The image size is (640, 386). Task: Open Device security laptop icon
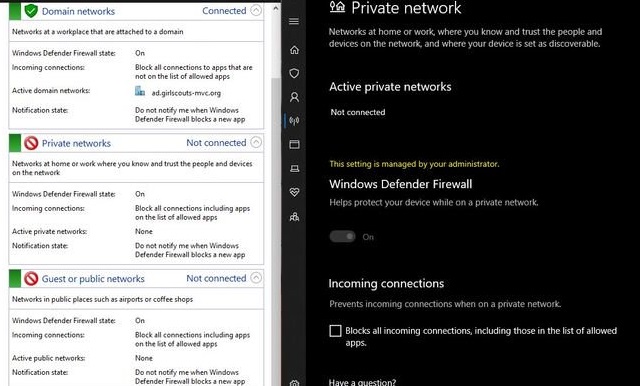tap(294, 169)
